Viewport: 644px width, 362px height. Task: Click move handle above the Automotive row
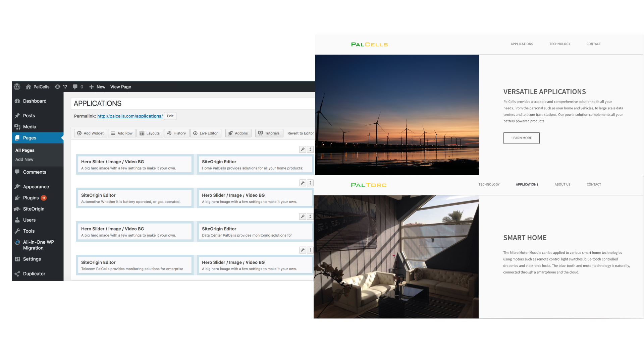coord(310,183)
